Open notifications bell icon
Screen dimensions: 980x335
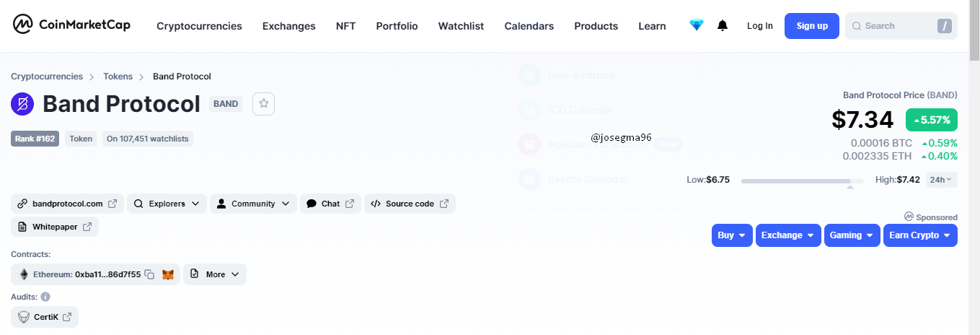click(723, 25)
